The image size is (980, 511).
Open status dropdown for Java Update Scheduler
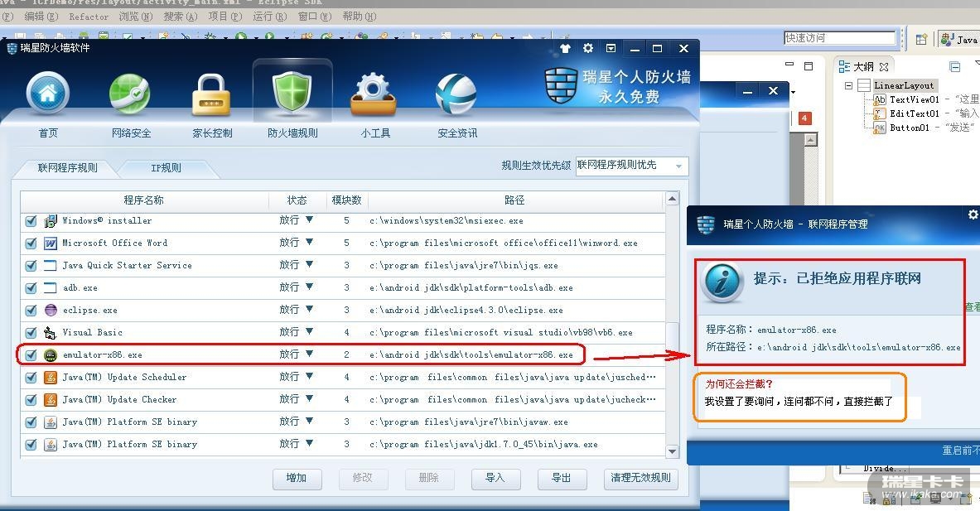click(x=309, y=377)
